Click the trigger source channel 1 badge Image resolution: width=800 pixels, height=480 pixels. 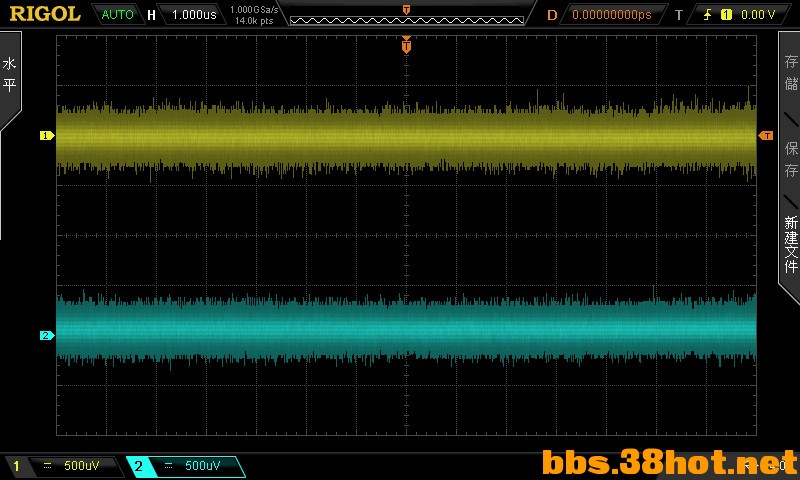726,15
